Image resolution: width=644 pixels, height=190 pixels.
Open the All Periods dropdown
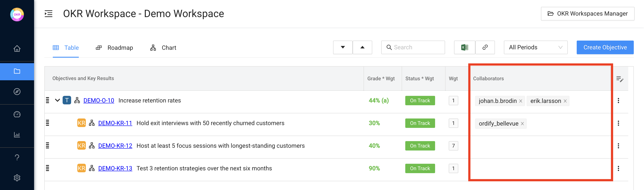pyautogui.click(x=535, y=47)
